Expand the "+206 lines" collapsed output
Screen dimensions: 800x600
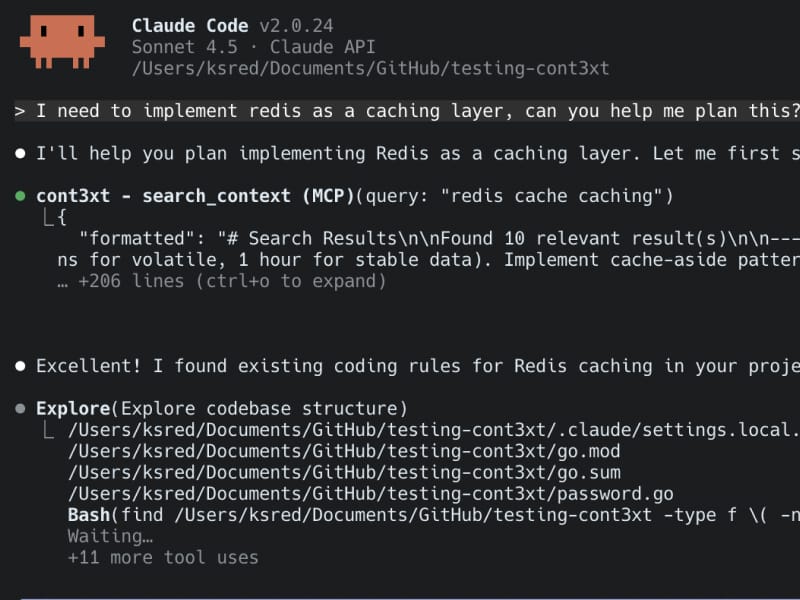221,281
